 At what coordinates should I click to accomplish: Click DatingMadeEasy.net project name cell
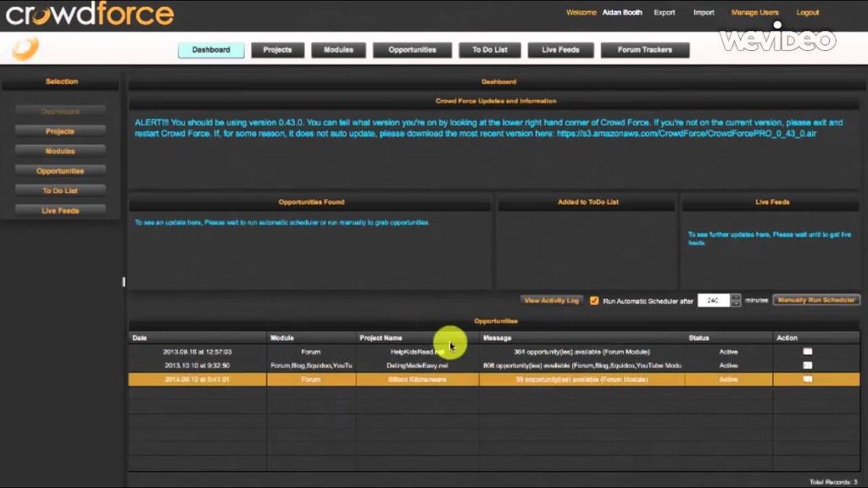[417, 366]
